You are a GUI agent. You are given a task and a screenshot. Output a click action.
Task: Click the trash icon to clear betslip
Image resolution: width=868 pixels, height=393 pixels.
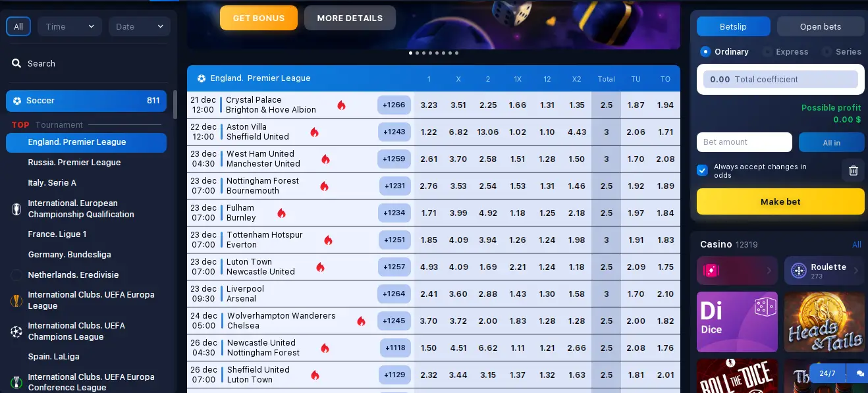[x=853, y=170]
